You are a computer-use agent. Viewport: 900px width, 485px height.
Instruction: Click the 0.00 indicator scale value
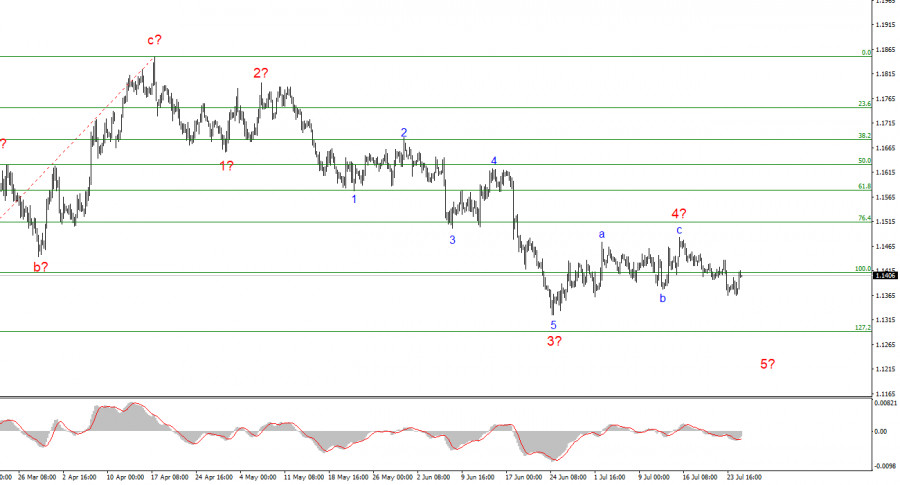[880, 432]
